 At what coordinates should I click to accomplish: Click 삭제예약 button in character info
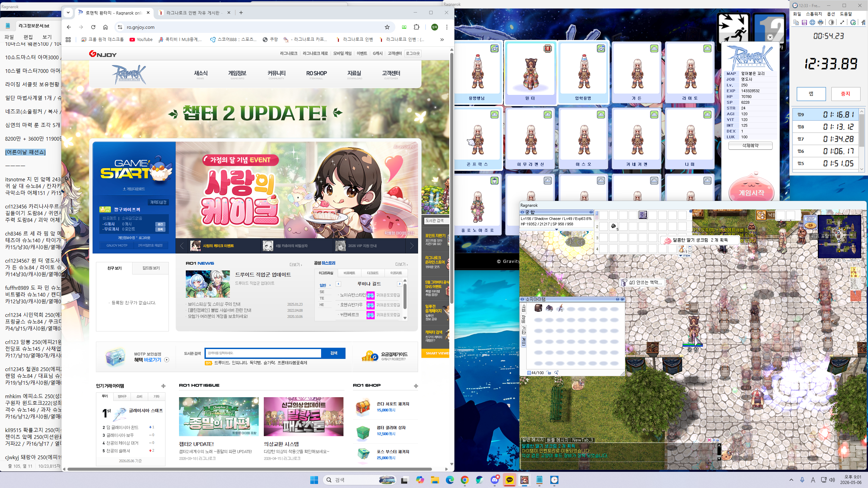pos(750,146)
